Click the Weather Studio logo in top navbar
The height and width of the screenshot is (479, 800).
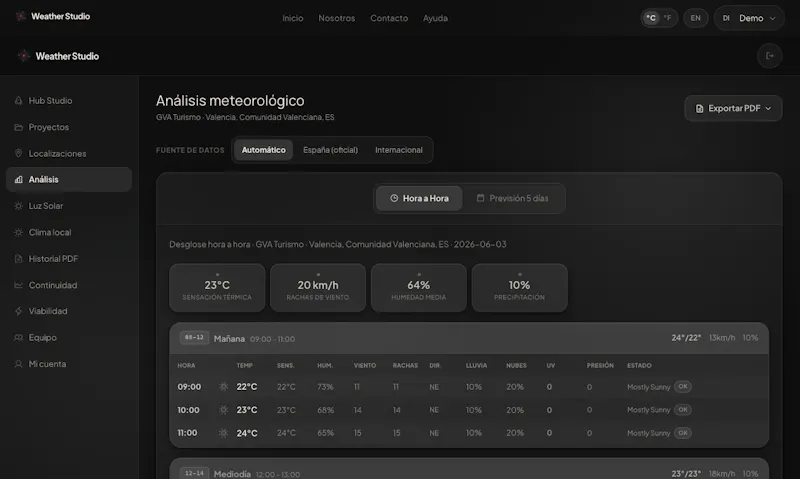pos(53,16)
